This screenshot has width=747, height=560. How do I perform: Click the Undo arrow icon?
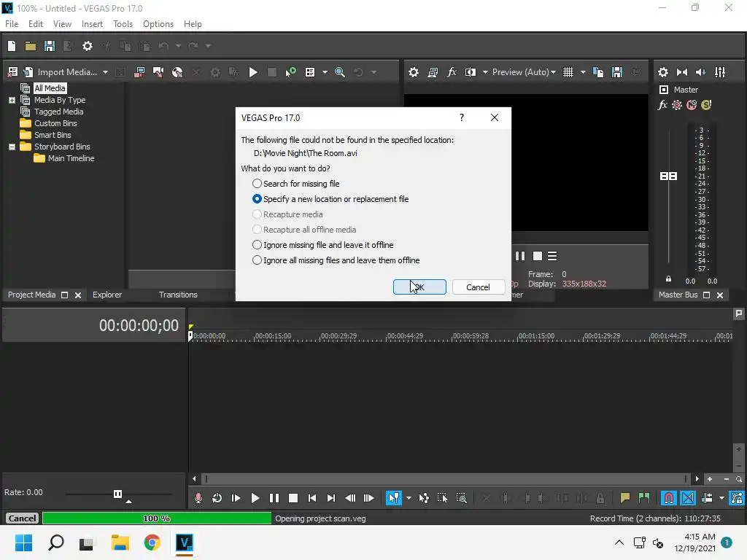point(163,46)
